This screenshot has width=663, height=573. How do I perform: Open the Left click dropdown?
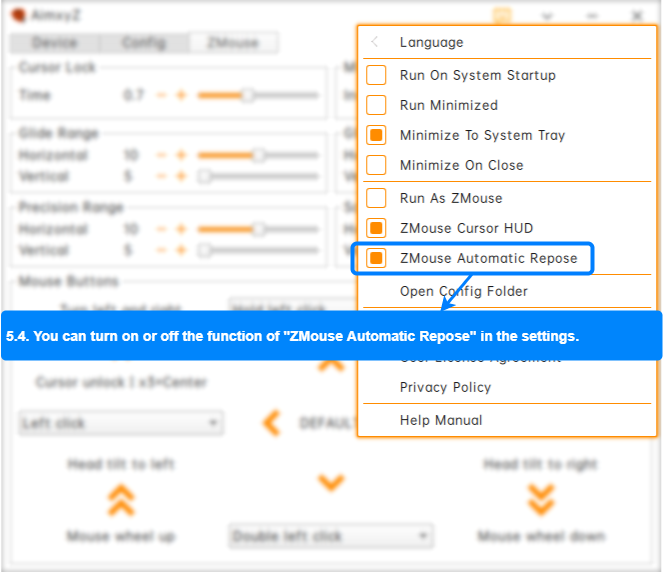coord(120,423)
